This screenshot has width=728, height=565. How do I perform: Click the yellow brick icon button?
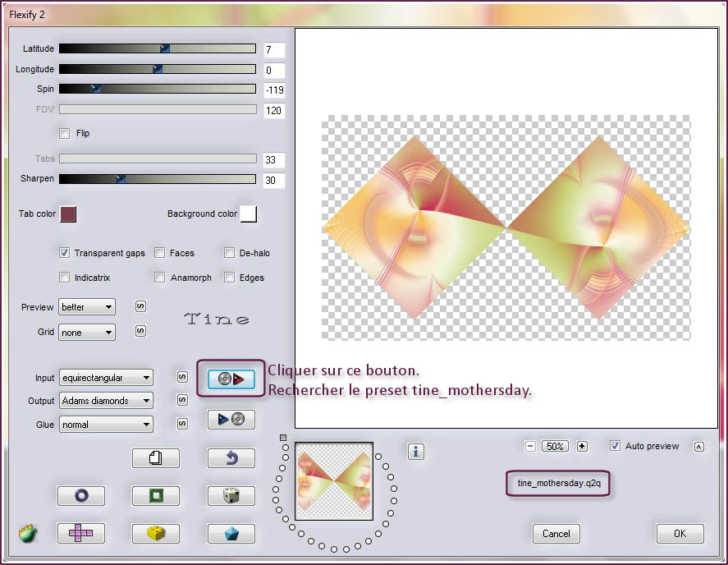(156, 534)
